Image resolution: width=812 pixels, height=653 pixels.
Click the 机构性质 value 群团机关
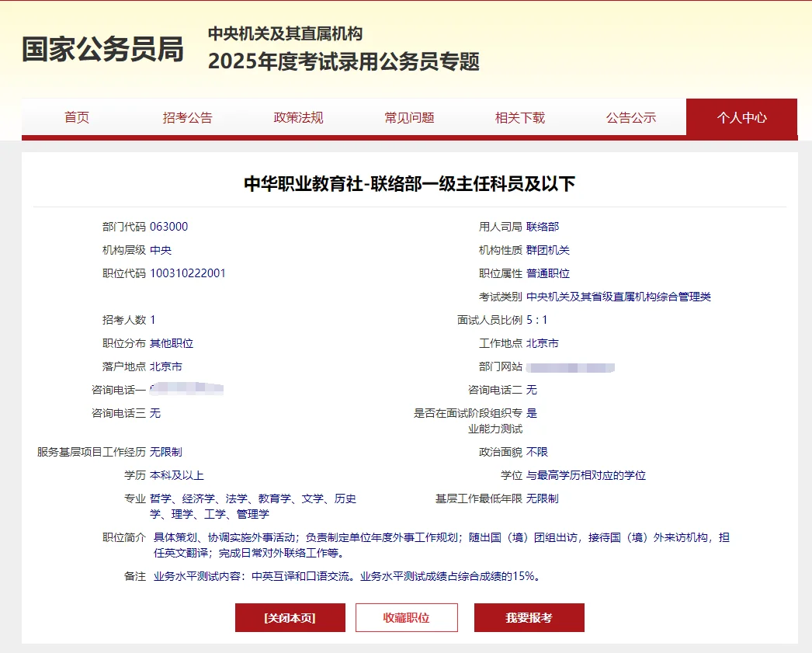click(548, 250)
